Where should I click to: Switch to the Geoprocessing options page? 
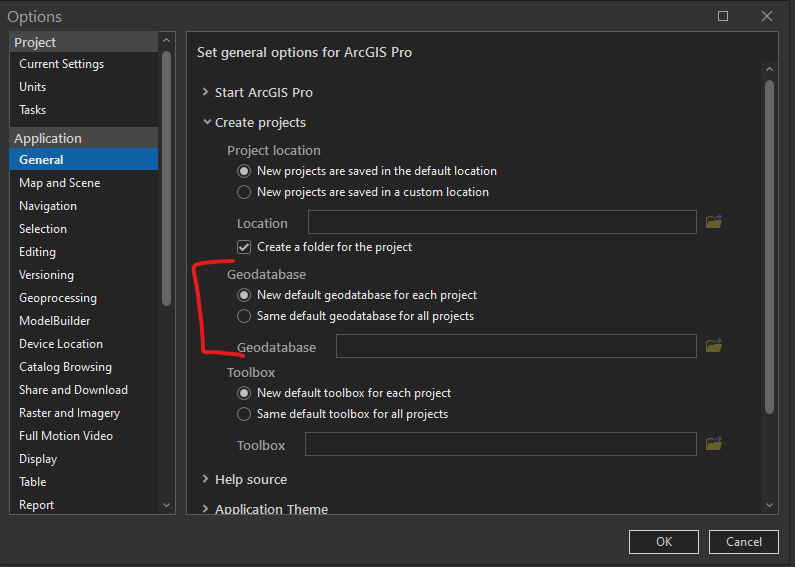[58, 298]
